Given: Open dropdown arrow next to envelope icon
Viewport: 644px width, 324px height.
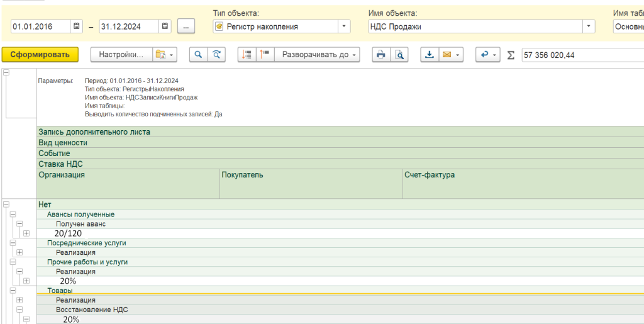Looking at the screenshot, I should (458, 54).
